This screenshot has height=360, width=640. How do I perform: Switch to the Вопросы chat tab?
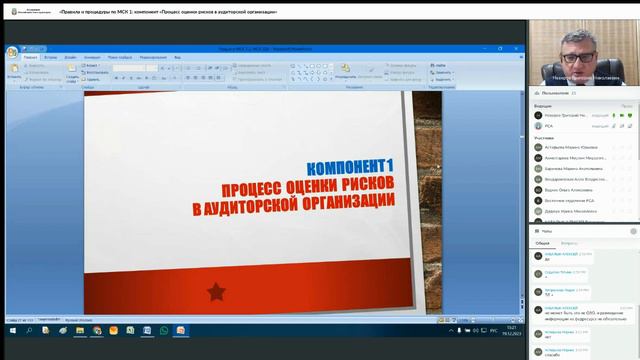click(569, 243)
